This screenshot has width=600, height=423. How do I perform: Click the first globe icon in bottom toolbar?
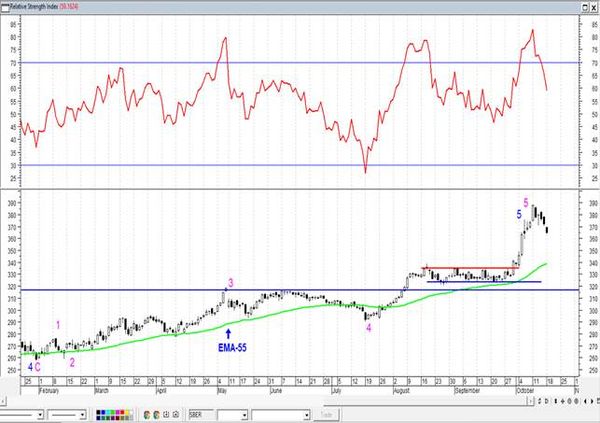point(147,415)
